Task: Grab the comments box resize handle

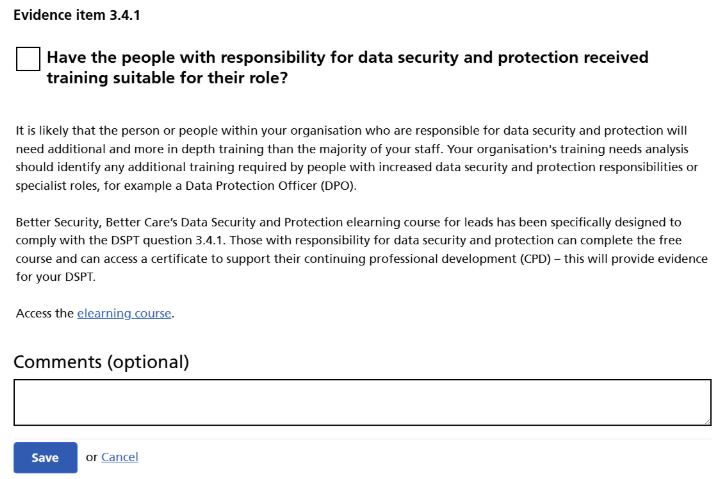Action: (x=706, y=420)
